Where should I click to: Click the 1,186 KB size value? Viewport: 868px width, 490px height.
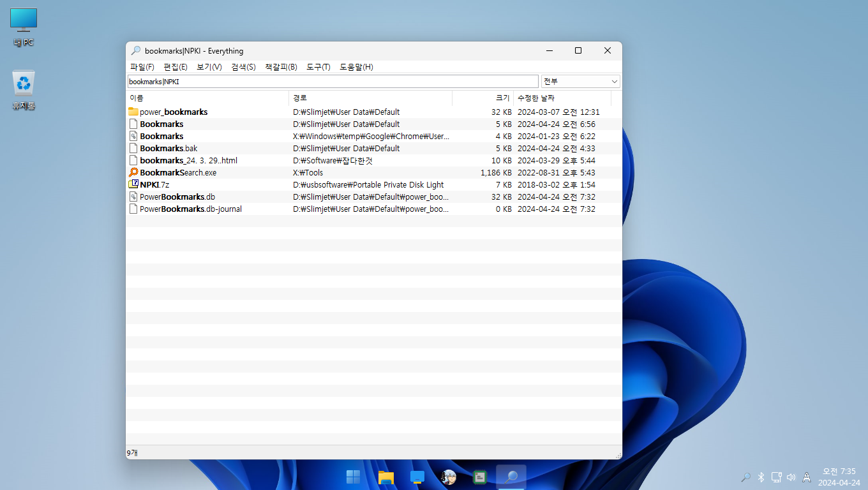pyautogui.click(x=496, y=172)
